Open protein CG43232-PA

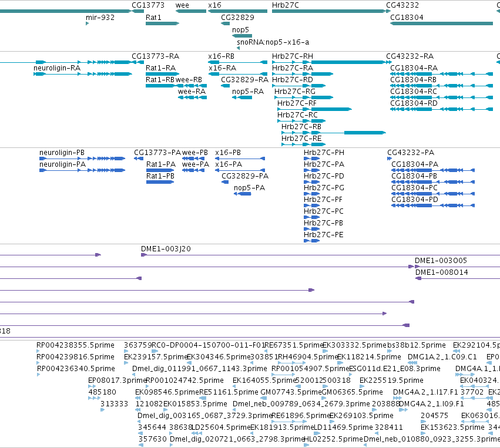pos(411,153)
